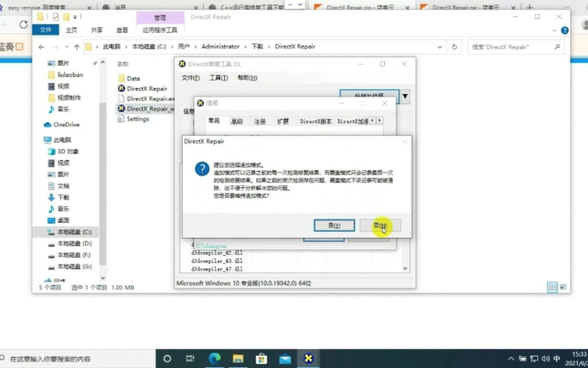Switch to the 扩展 tab in 选项 window
The width and height of the screenshot is (588, 368).
pyautogui.click(x=283, y=122)
